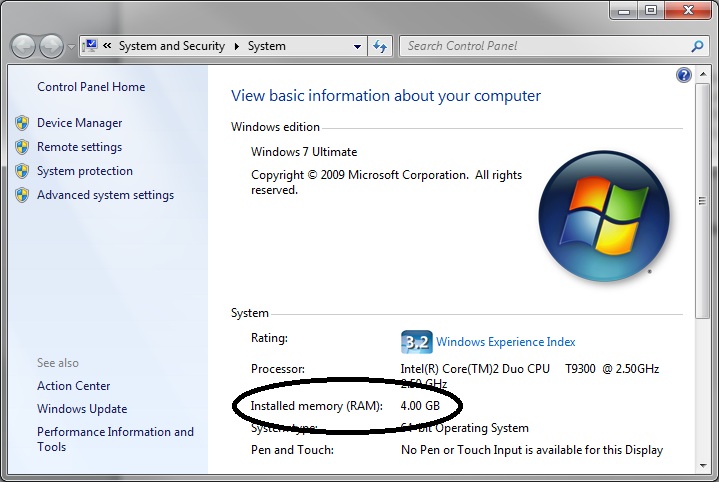Image resolution: width=719 pixels, height=482 pixels.
Task: Click the shield icon beside System protection
Action: point(22,171)
